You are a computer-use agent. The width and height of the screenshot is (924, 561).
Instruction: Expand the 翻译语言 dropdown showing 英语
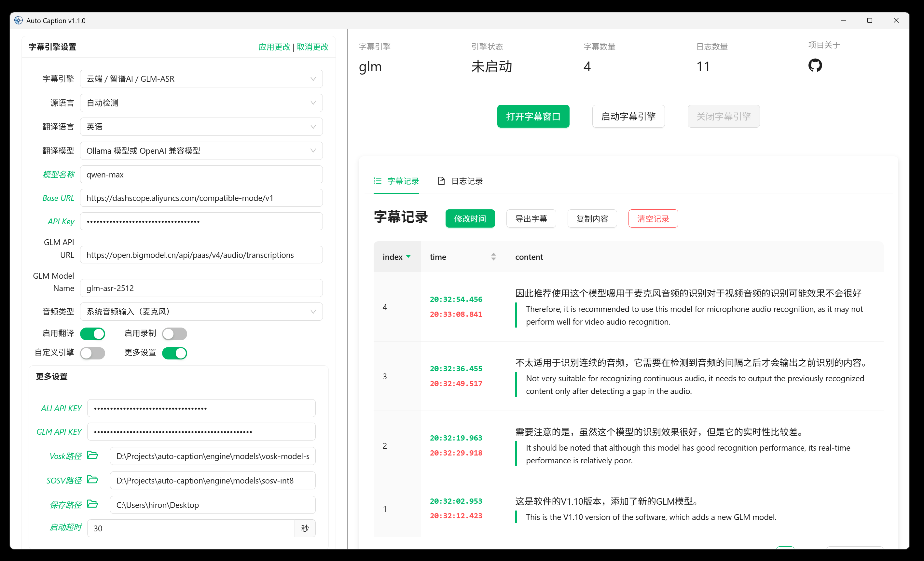pos(201,127)
